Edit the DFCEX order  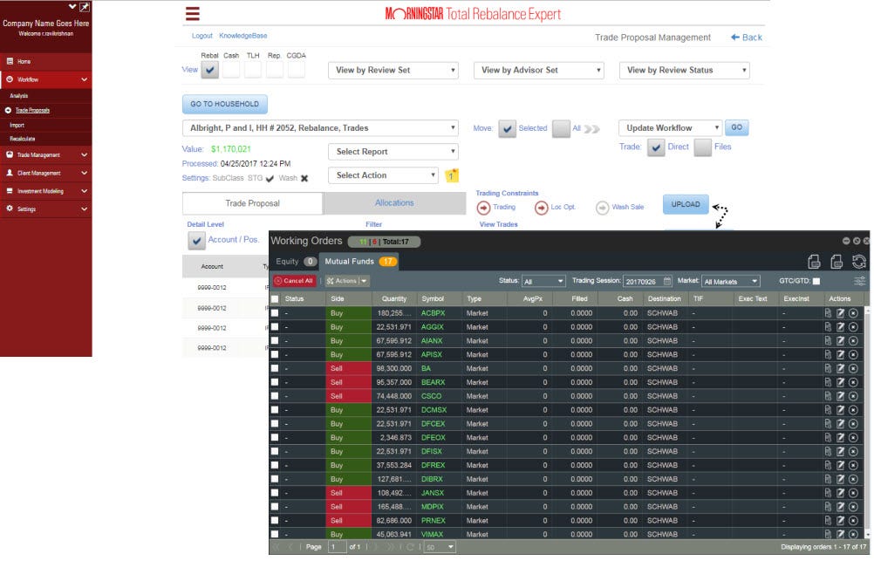[840, 424]
